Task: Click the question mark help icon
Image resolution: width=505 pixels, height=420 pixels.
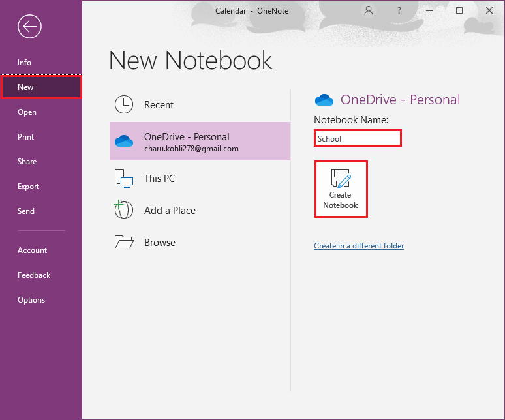Action: [399, 10]
